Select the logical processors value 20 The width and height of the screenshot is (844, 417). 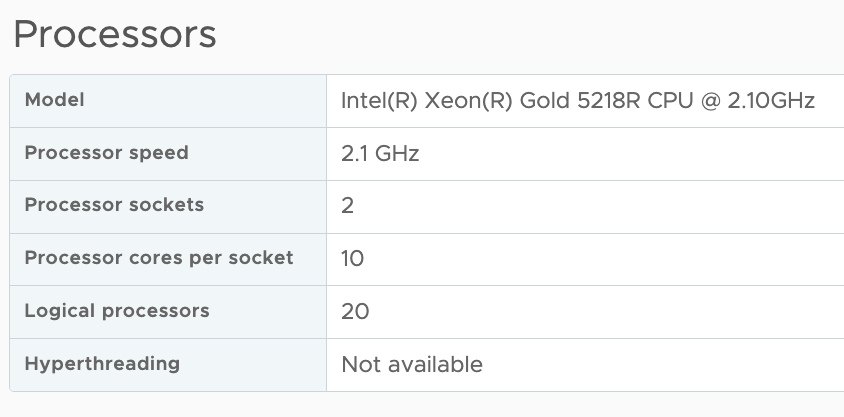coord(355,311)
